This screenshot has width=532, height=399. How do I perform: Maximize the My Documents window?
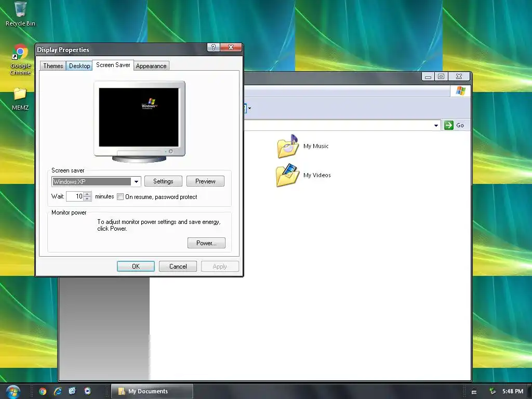pyautogui.click(x=441, y=76)
